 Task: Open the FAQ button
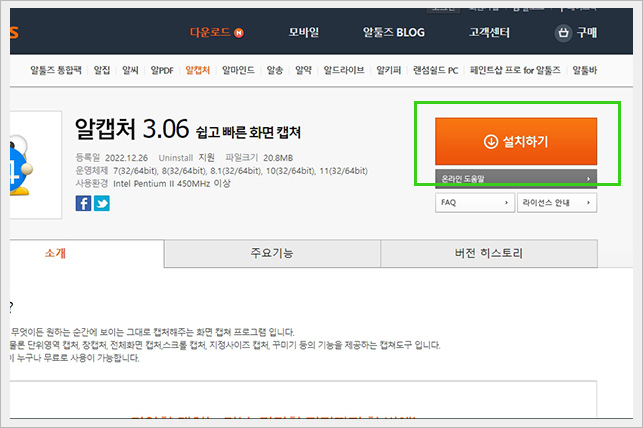click(475, 203)
